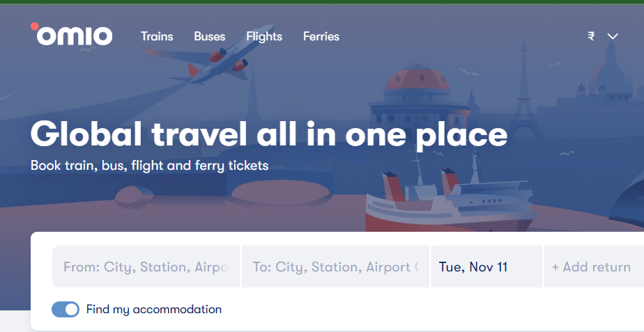The height and width of the screenshot is (332, 644).
Task: Click the To destination input field
Action: [335, 267]
